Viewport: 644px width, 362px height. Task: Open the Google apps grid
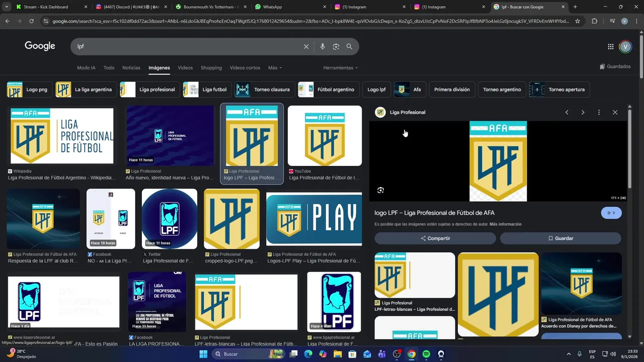(610, 46)
